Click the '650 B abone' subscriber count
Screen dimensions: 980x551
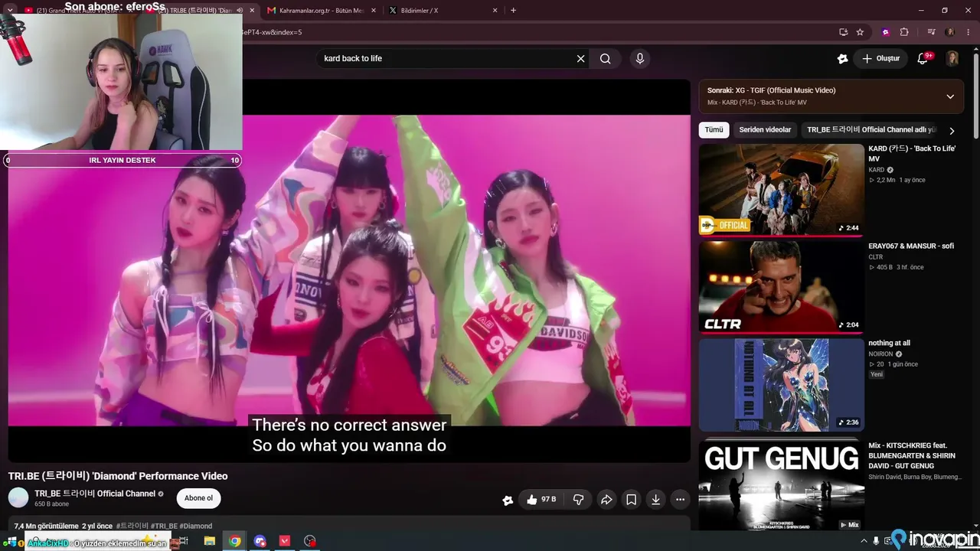tap(51, 504)
